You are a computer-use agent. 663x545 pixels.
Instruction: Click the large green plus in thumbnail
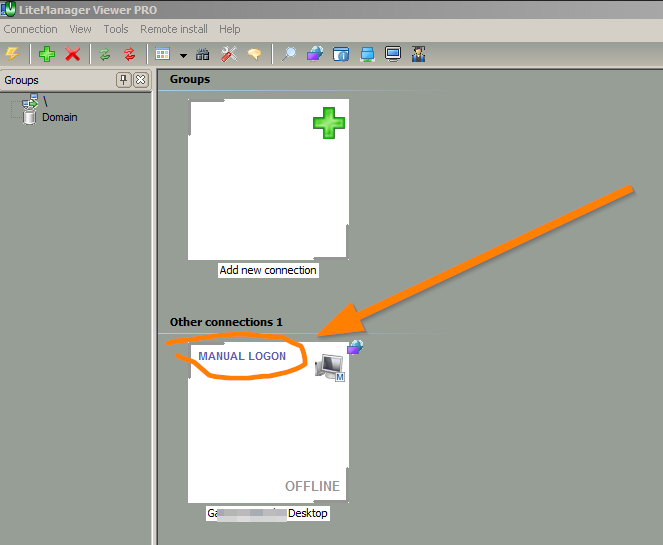(329, 123)
